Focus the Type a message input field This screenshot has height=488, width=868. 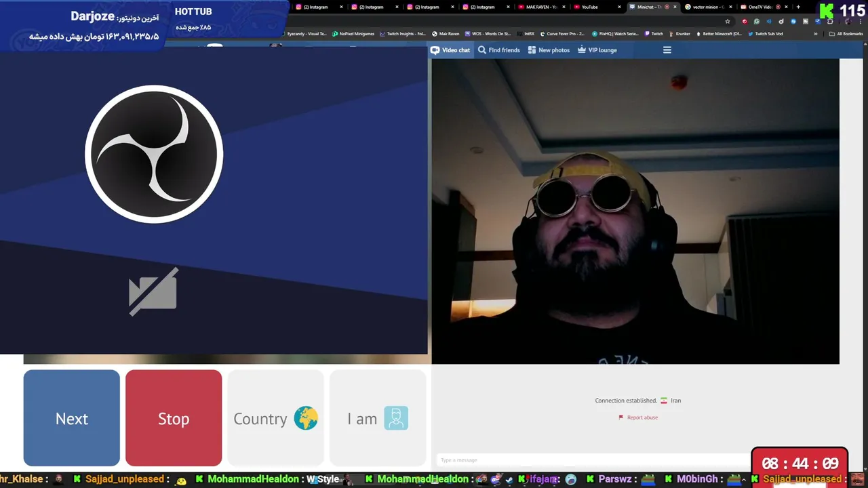[x=593, y=460]
